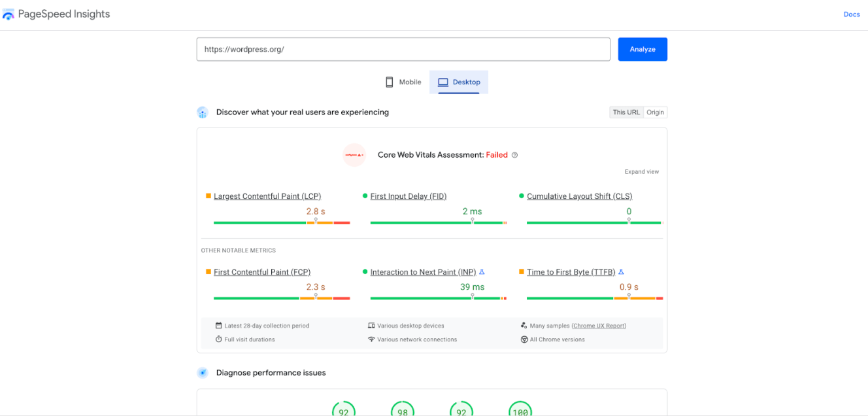
Task: Click the calendar icon for collection period
Action: (x=219, y=326)
